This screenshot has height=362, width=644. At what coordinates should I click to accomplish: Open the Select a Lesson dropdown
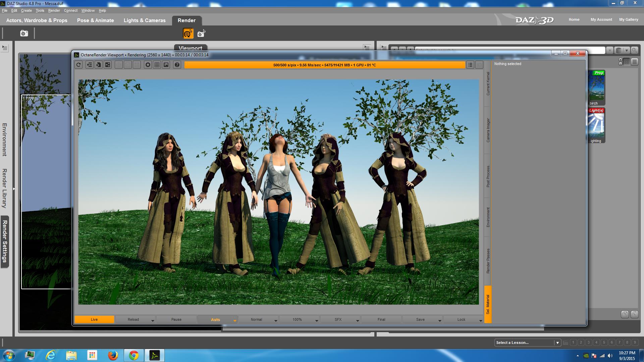click(557, 343)
